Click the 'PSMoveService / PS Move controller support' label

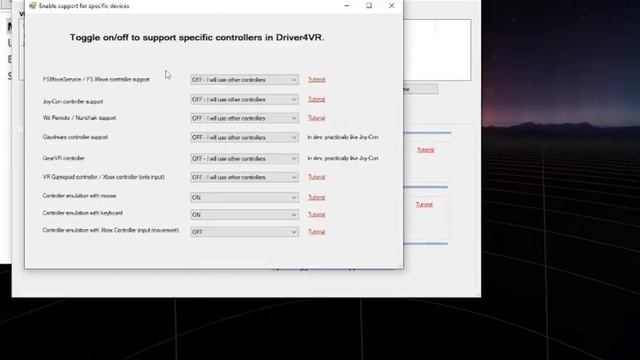96,79
